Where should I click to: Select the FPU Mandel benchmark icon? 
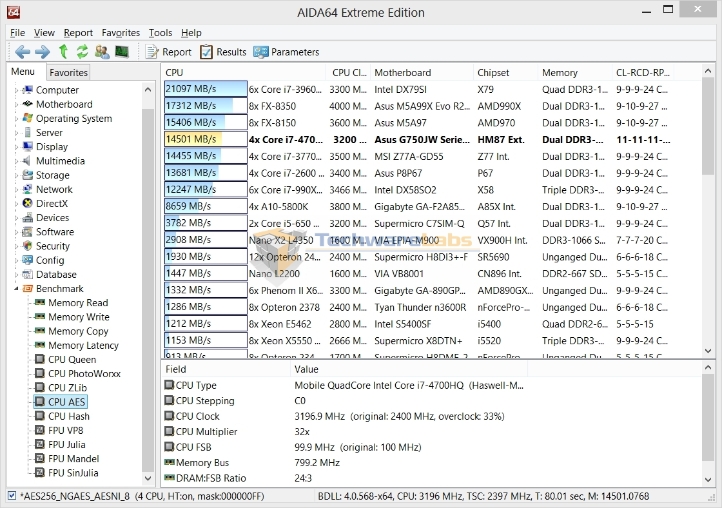40,459
